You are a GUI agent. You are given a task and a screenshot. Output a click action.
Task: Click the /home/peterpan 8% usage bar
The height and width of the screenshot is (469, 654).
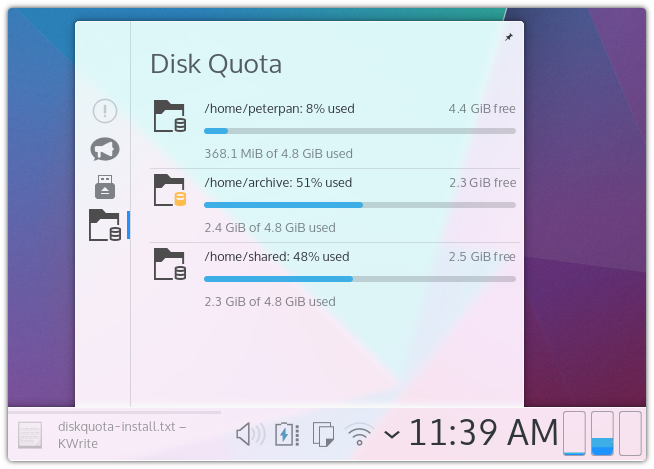coord(359,131)
